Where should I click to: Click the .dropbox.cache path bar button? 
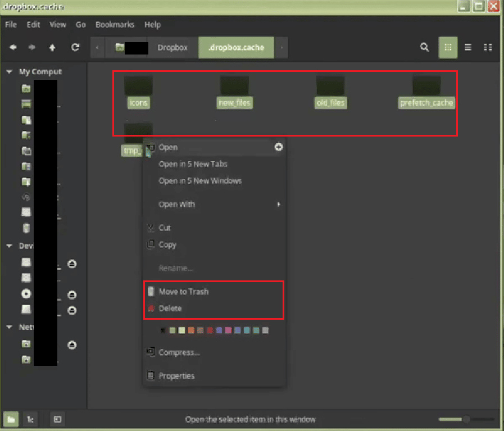coord(236,47)
